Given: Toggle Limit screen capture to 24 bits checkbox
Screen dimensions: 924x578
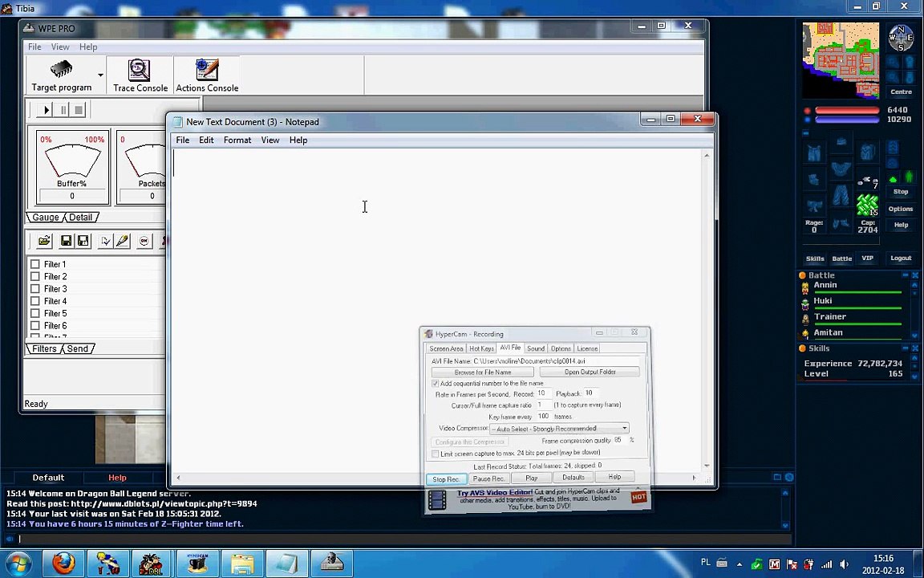Looking at the screenshot, I should click(x=435, y=454).
